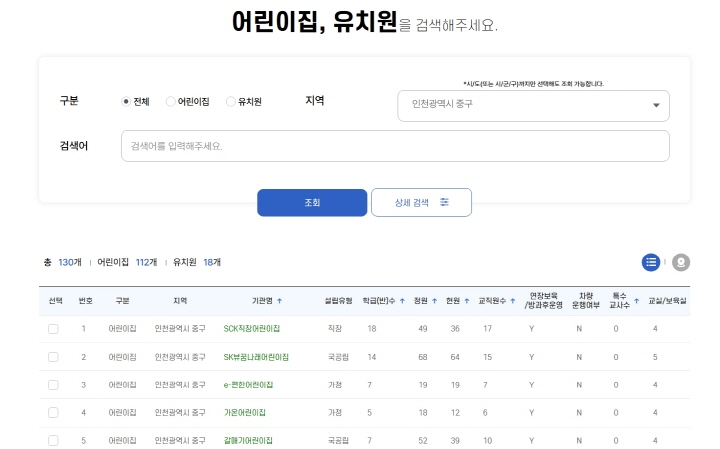Select the 유치원 radio button
720x449 pixels.
tap(231, 101)
